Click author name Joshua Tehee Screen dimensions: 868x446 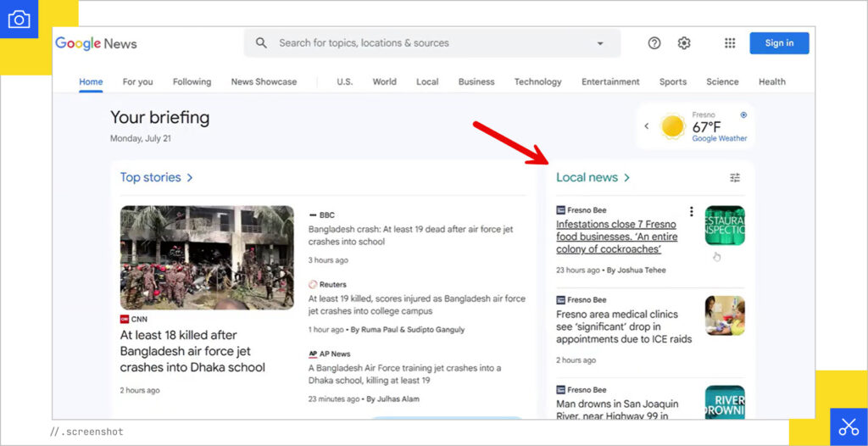(x=641, y=270)
